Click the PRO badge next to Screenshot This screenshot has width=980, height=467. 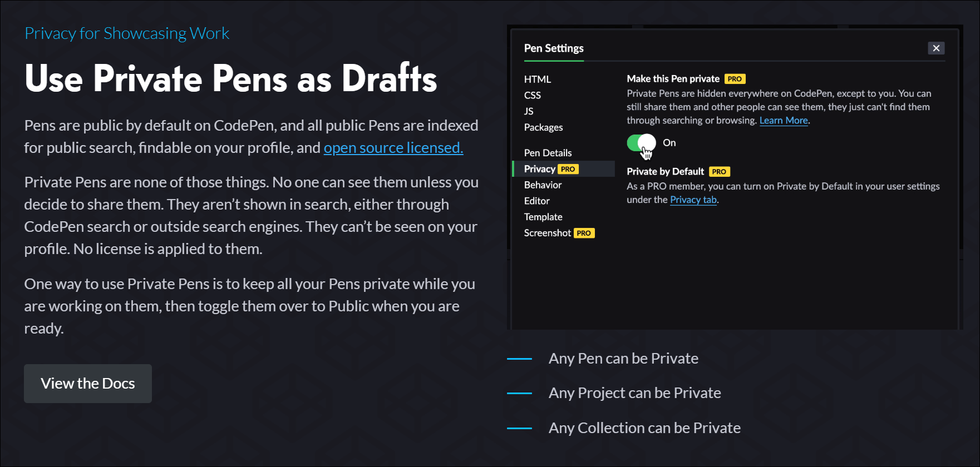584,233
